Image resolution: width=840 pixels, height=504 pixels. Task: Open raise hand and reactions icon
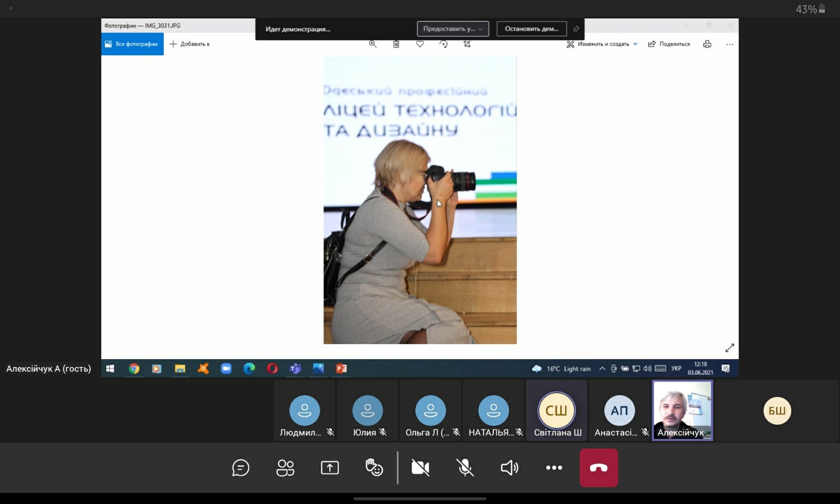click(374, 467)
